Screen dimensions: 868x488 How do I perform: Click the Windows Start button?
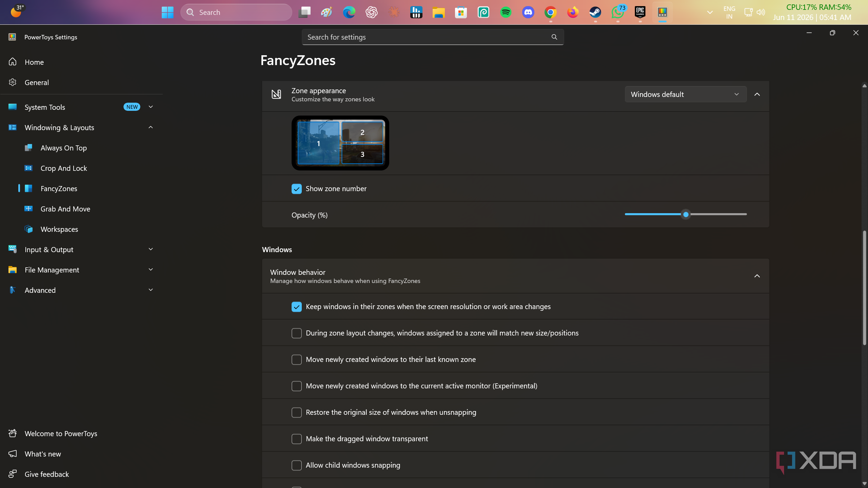pos(167,13)
